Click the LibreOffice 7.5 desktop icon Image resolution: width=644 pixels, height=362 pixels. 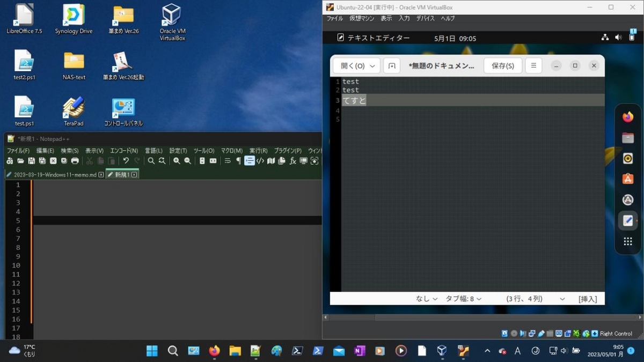(24, 19)
